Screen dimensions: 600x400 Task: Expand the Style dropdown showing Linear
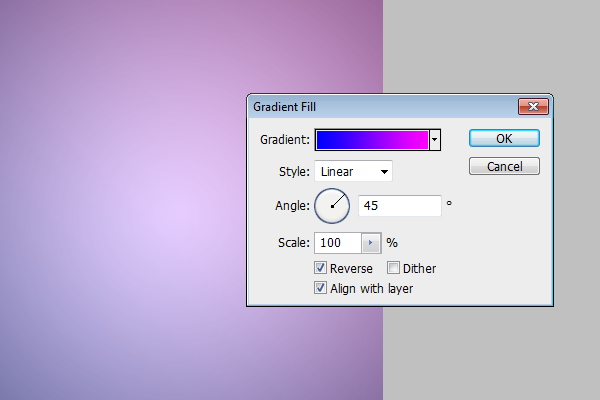(x=353, y=172)
